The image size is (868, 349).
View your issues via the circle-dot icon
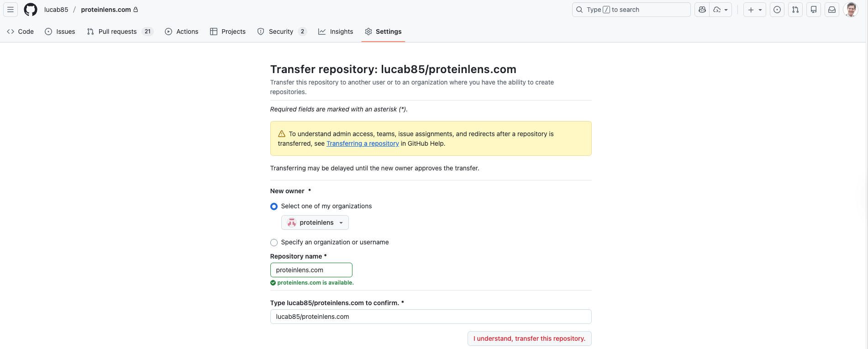(777, 9)
